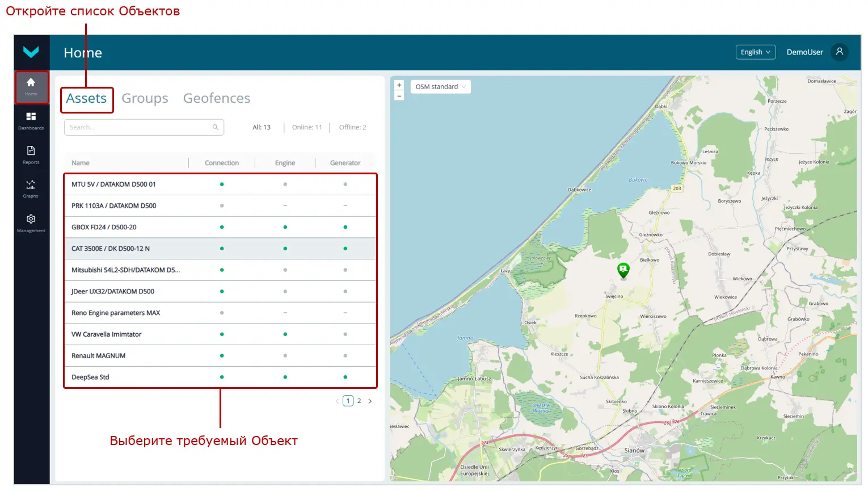Expand the English language dropdown
The height and width of the screenshot is (491, 868).
(x=755, y=52)
